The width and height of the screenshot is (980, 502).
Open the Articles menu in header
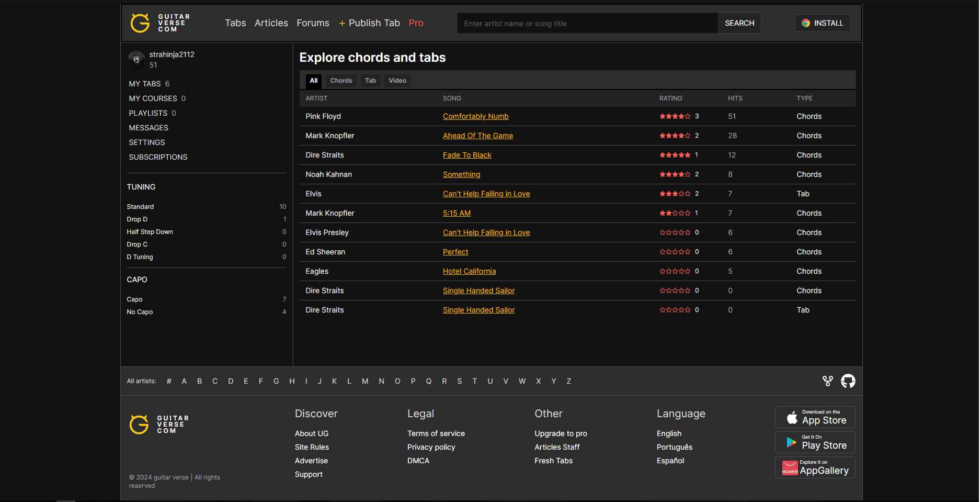click(x=271, y=23)
